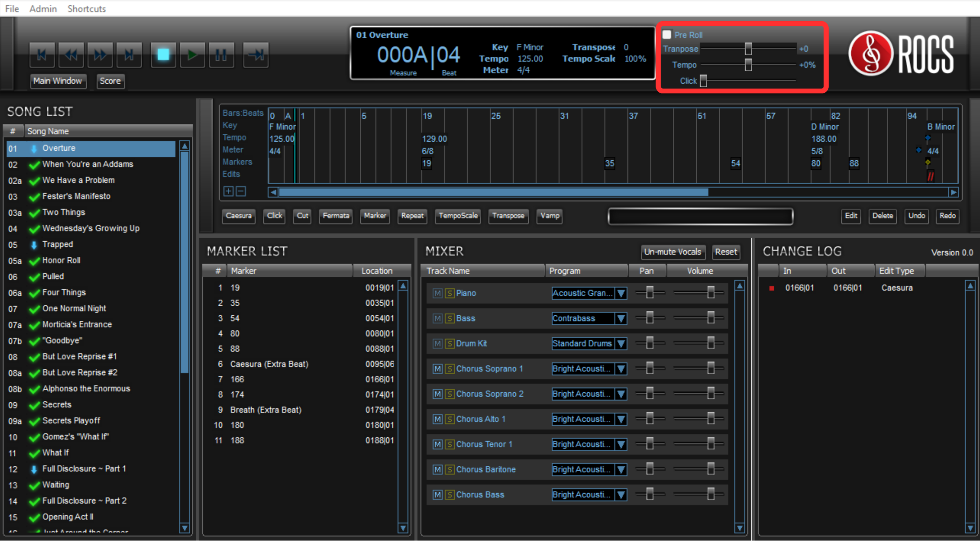Open the Admin menu
Screen dimensions: 980x541
[43, 8]
